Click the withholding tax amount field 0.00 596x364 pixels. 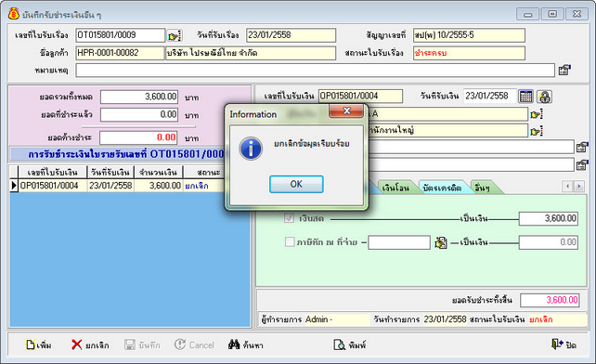tap(549, 242)
